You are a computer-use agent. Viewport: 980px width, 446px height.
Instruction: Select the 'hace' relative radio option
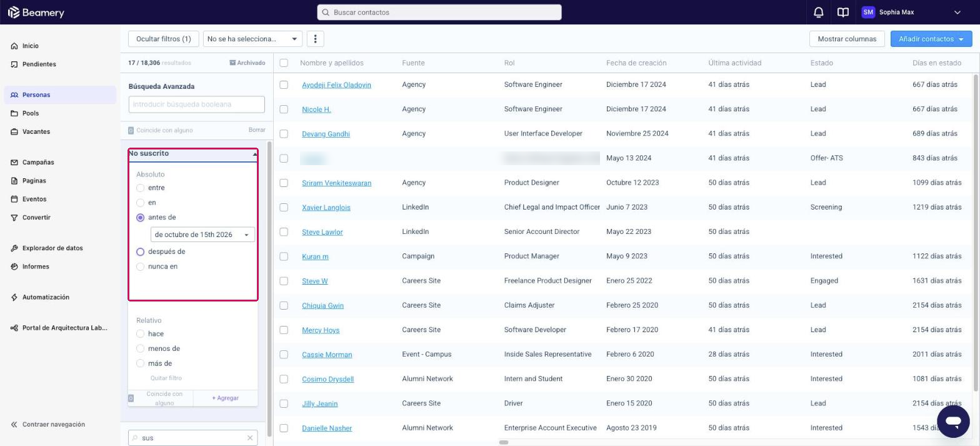pos(140,334)
